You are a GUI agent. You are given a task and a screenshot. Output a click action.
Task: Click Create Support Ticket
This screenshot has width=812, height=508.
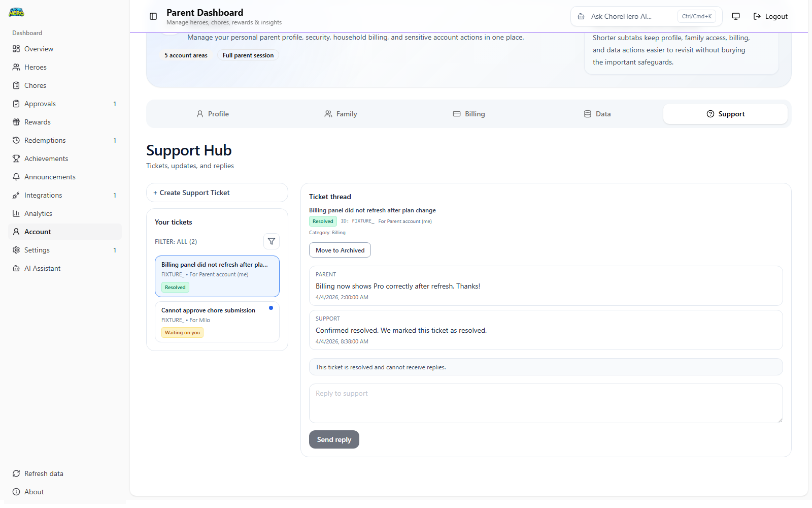click(217, 193)
